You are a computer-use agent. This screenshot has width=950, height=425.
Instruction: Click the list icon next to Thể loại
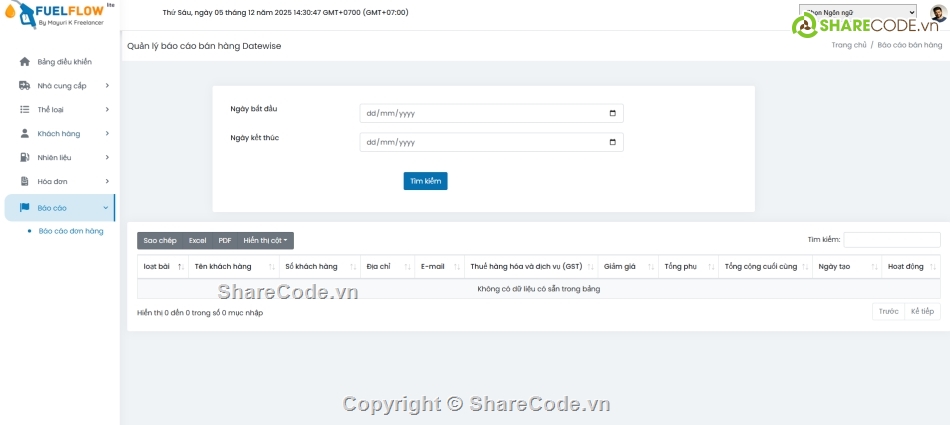click(25, 109)
